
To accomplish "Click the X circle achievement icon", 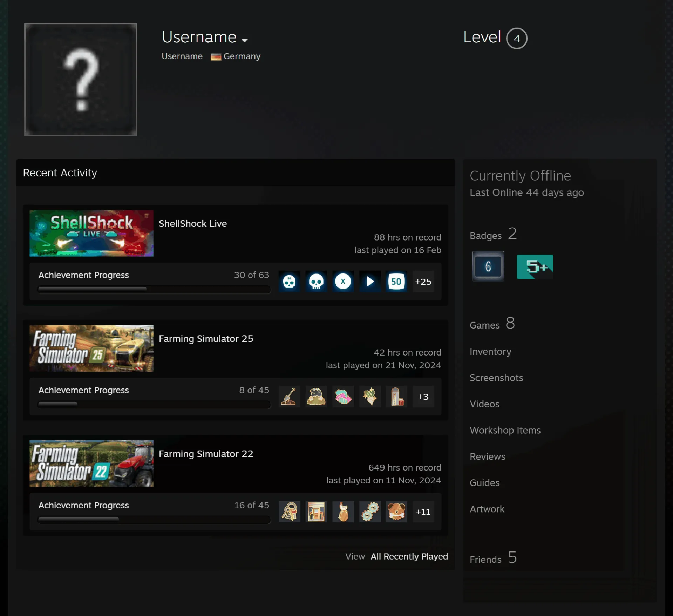I will [x=343, y=282].
